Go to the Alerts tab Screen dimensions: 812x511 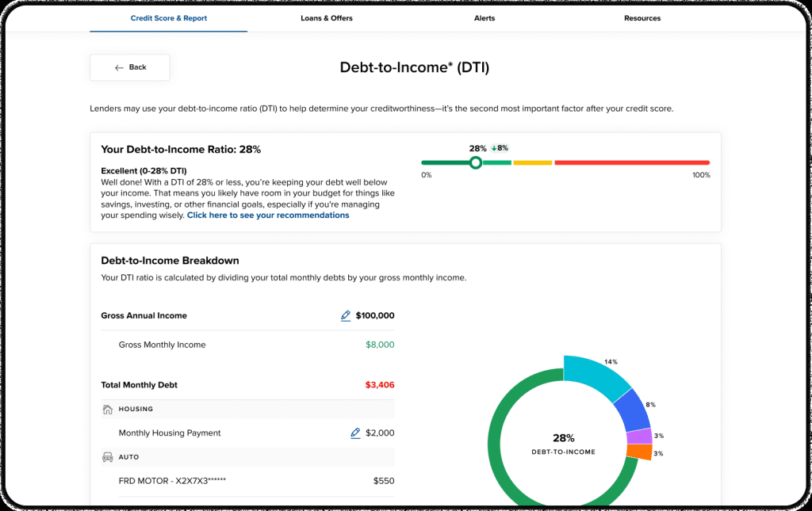click(484, 18)
